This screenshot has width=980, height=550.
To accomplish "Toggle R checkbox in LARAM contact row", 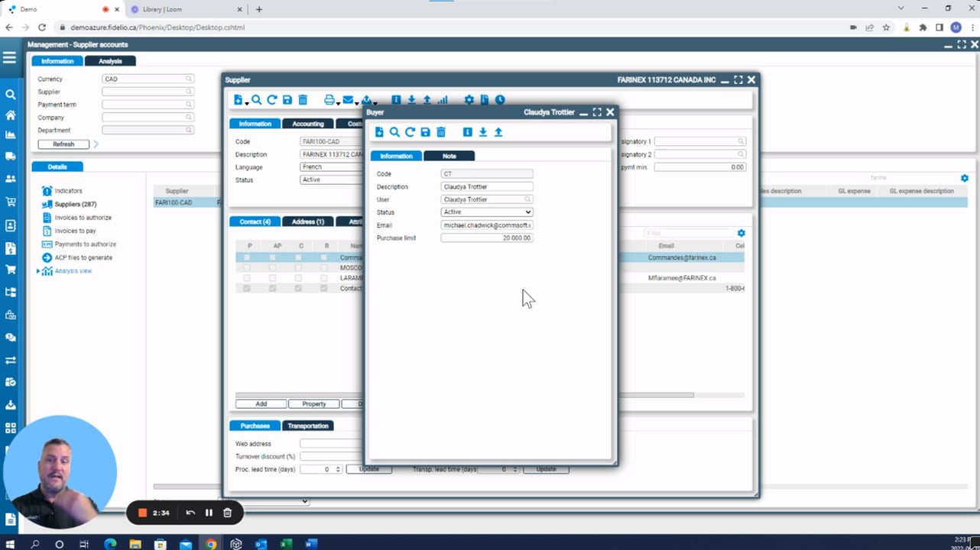I will coord(324,278).
